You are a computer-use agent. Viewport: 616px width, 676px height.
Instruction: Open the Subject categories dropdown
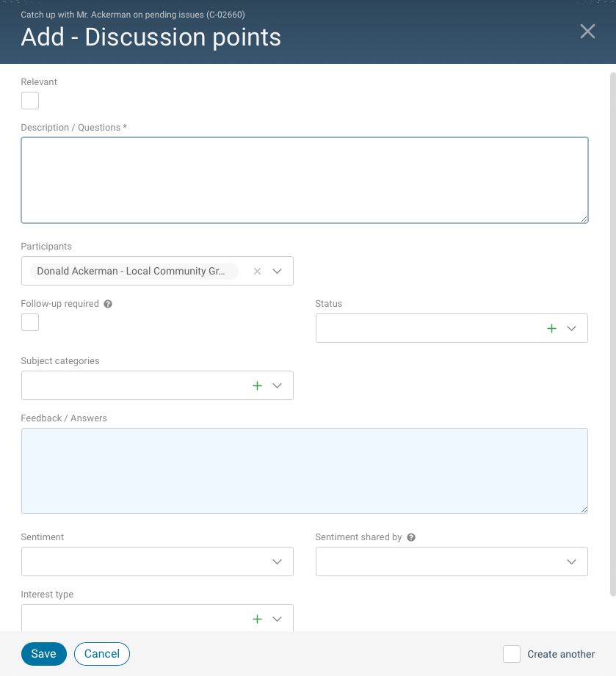point(278,385)
